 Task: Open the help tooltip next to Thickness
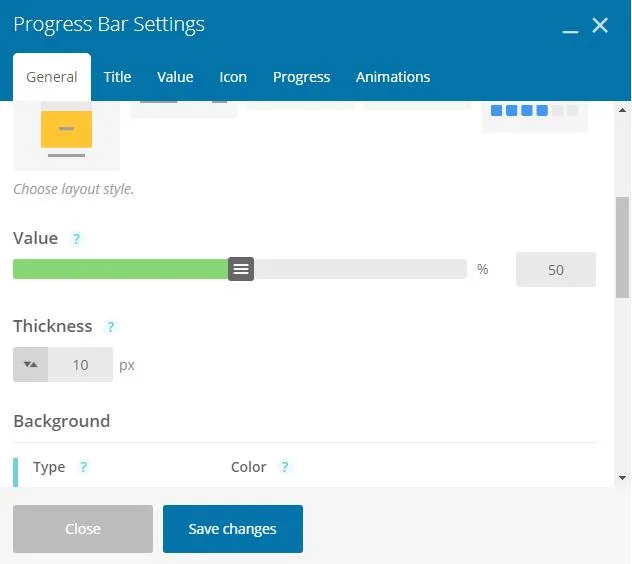click(110, 327)
